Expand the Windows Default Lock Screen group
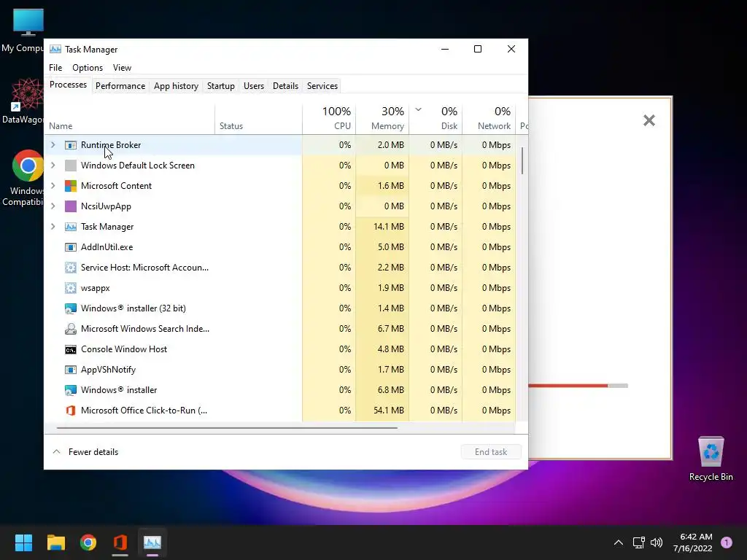 (x=53, y=166)
